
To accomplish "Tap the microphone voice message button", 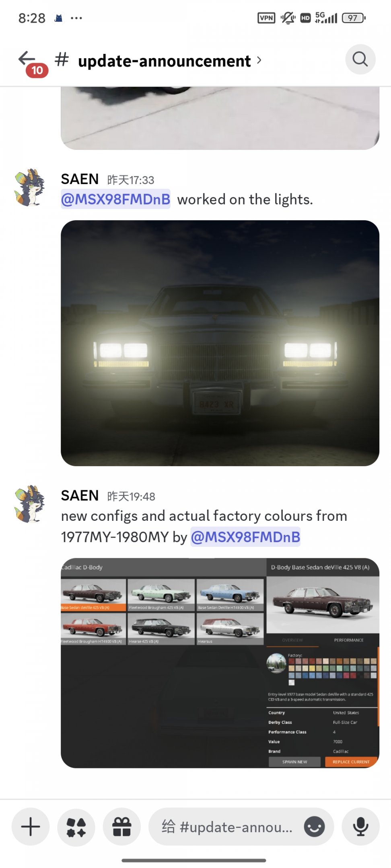I will [x=361, y=827].
